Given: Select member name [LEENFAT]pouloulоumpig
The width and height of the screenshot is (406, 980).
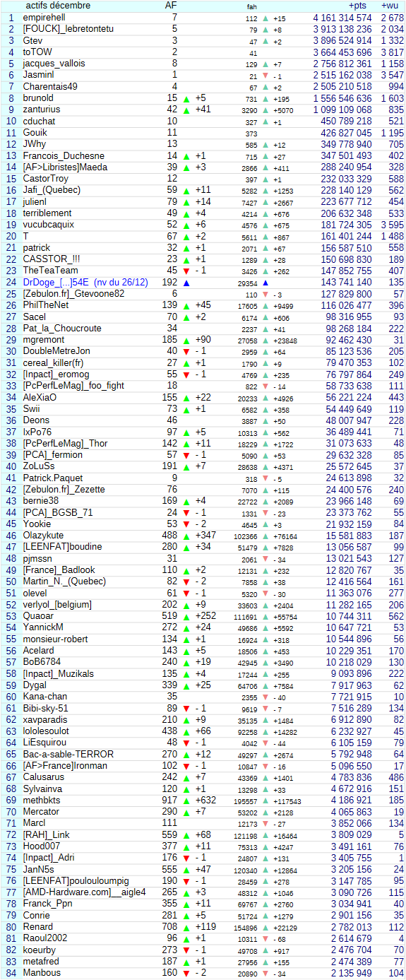Looking at the screenshot, I should click(76, 882).
